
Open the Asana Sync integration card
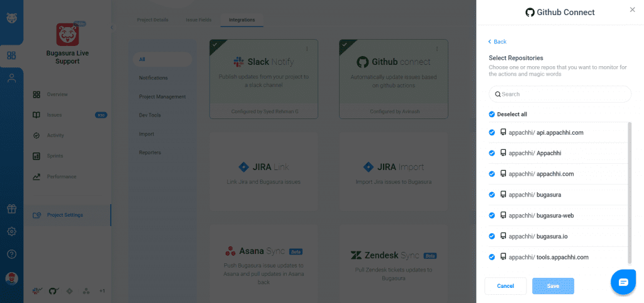pyautogui.click(x=264, y=263)
